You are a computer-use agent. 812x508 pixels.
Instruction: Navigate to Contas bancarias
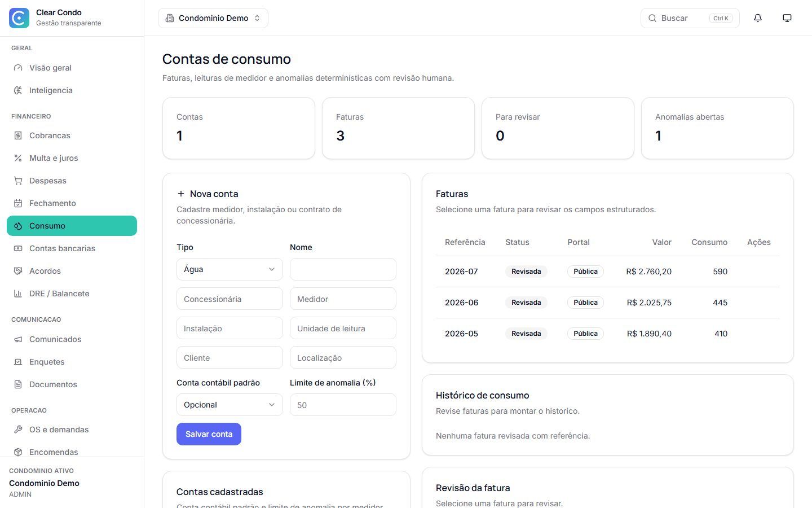tap(72, 248)
